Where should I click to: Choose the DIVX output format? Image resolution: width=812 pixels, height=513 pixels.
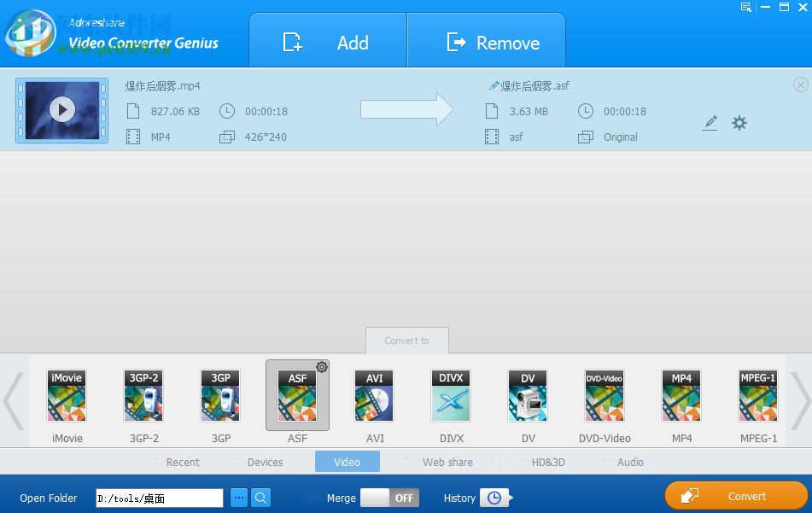coord(451,395)
